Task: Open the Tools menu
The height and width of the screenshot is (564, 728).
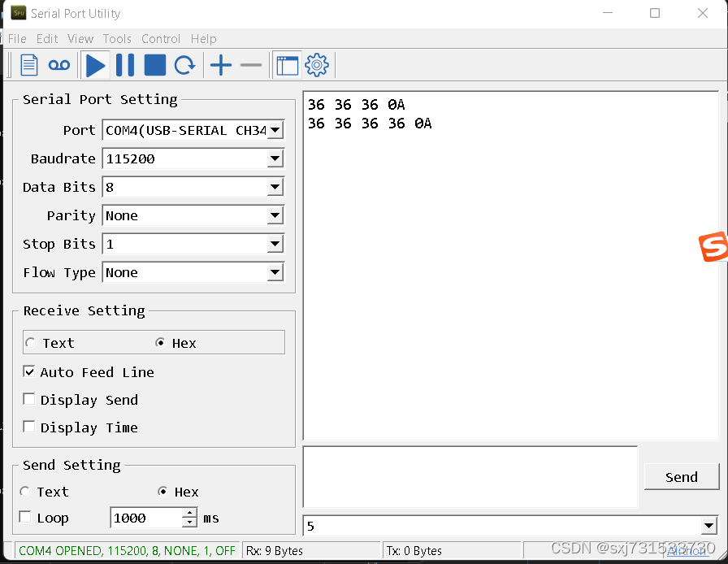Action: coord(117,38)
